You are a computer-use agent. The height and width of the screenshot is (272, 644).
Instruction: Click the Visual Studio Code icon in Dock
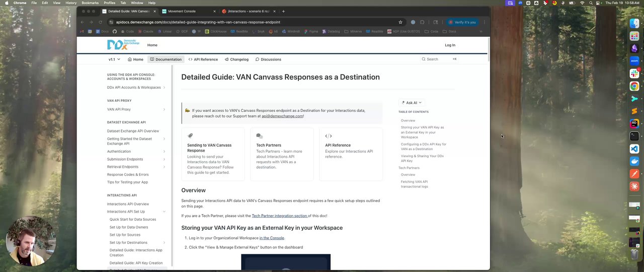[x=634, y=149]
